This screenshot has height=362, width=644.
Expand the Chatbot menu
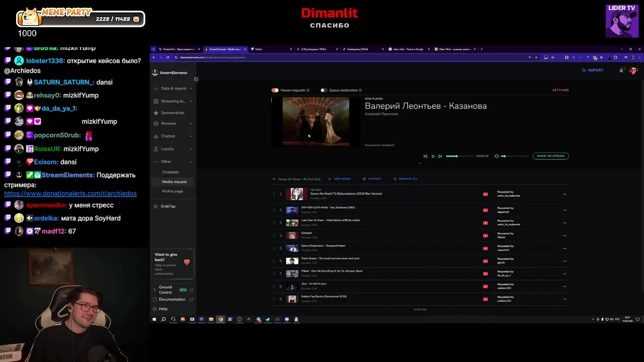[173, 136]
